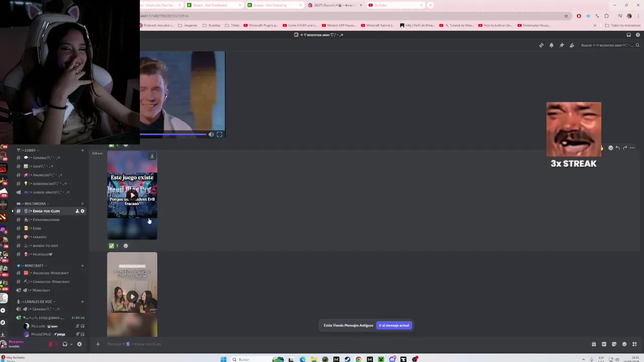This screenshot has height=362, width=644.
Task: Forward message via hover toolbar arrow
Action: [x=625, y=148]
